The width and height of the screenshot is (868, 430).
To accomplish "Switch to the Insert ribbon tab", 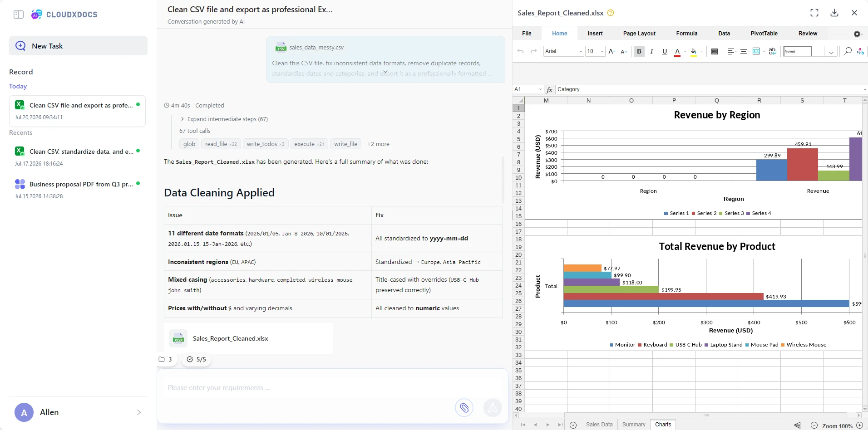I will 595,34.
